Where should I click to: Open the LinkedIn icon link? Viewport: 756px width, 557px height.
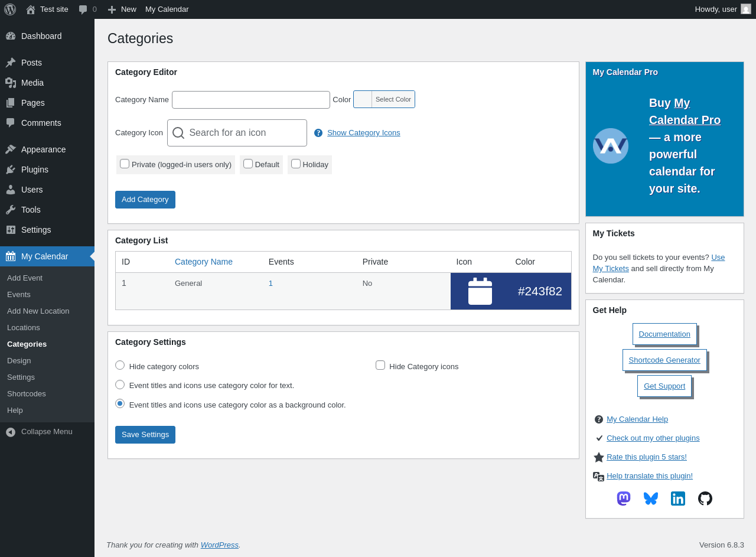[x=678, y=499]
